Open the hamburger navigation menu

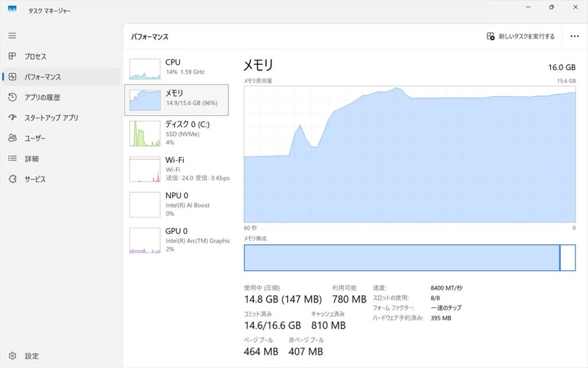coord(13,36)
